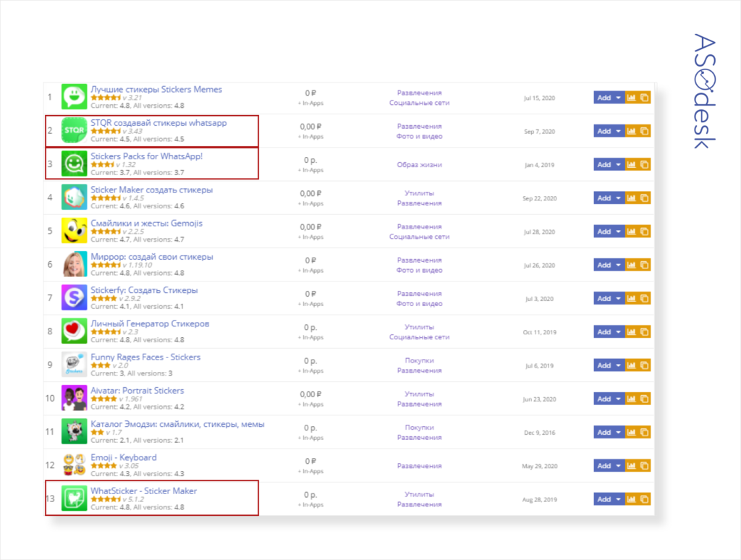The width and height of the screenshot is (741, 560).
Task: Open Add dropdown for Лучшие стикеры Stickers Memes
Action: coord(609,98)
